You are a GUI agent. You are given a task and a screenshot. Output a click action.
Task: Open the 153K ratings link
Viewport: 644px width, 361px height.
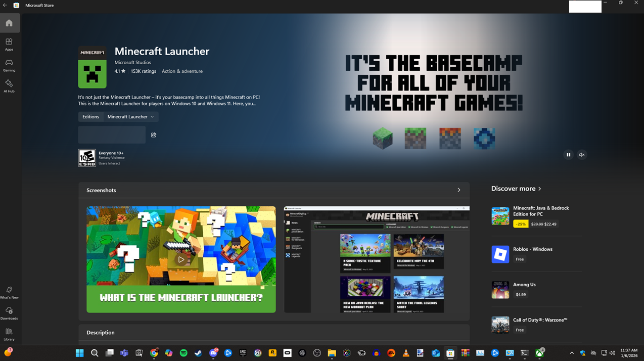144,71
